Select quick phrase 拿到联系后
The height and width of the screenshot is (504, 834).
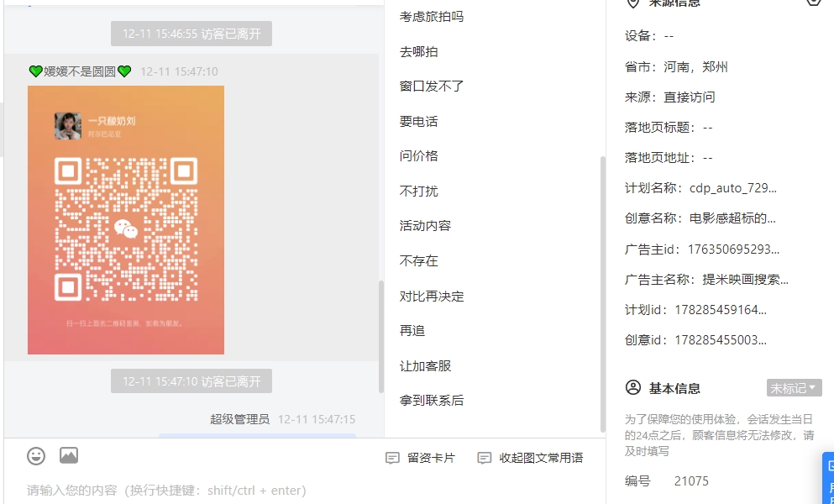432,400
